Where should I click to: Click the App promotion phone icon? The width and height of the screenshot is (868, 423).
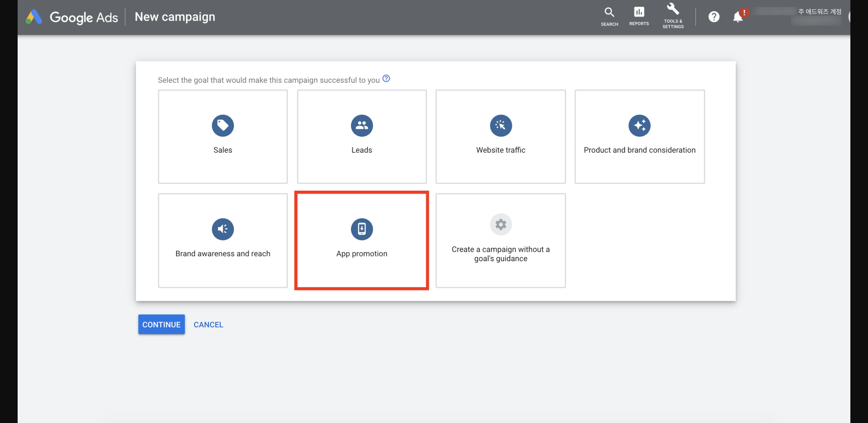point(362,229)
